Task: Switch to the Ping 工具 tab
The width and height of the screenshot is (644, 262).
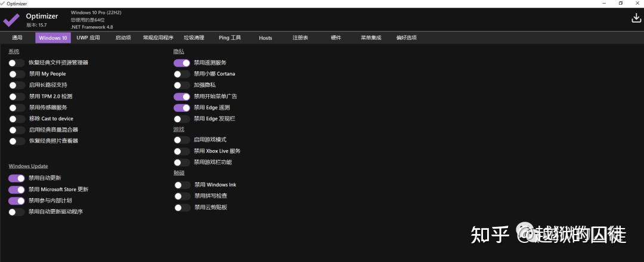Action: [x=230, y=38]
